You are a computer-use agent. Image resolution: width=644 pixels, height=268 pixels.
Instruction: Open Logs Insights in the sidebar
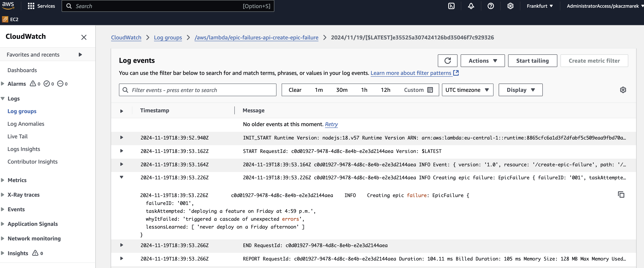[x=24, y=149]
